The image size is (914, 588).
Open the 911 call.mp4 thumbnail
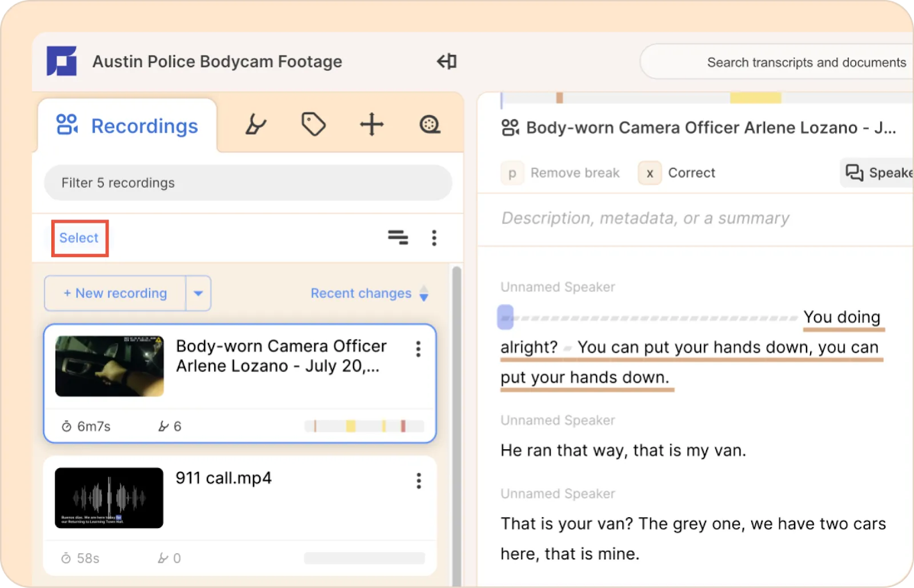109,498
